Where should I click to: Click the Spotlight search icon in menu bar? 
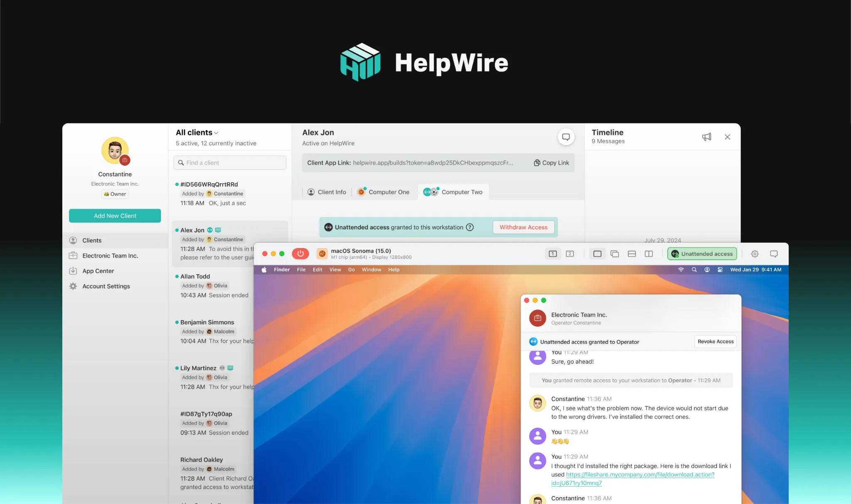(694, 269)
